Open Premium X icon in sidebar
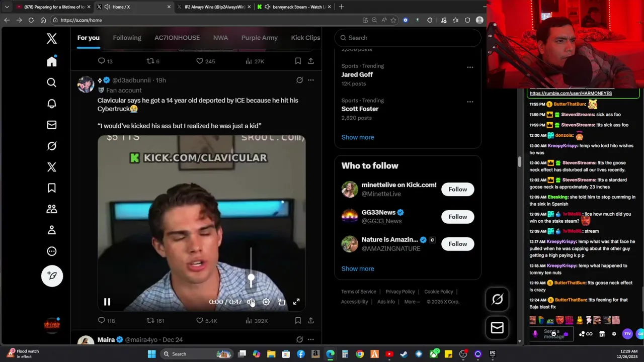 tap(52, 167)
